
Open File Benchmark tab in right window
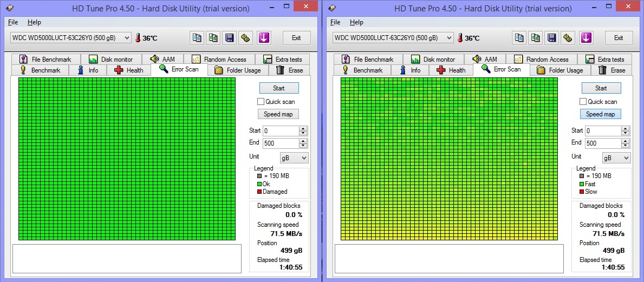[x=368, y=59]
